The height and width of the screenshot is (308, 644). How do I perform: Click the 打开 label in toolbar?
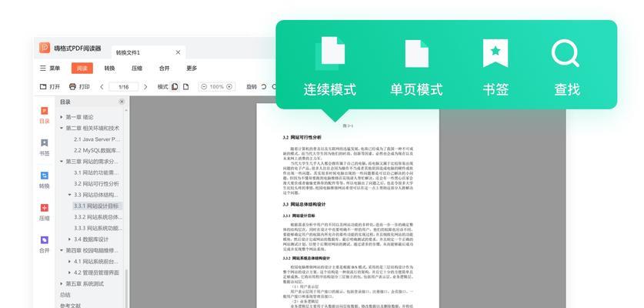[x=55, y=87]
